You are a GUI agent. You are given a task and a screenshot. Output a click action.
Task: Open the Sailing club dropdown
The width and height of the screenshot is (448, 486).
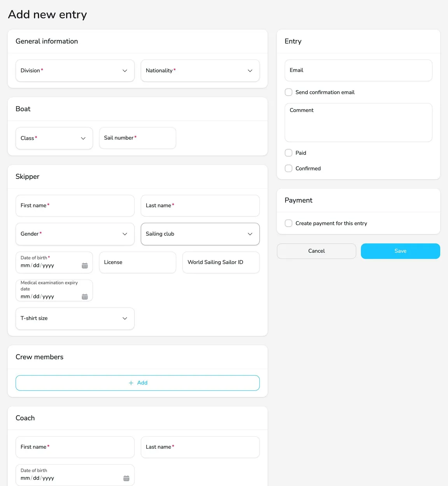(200, 234)
